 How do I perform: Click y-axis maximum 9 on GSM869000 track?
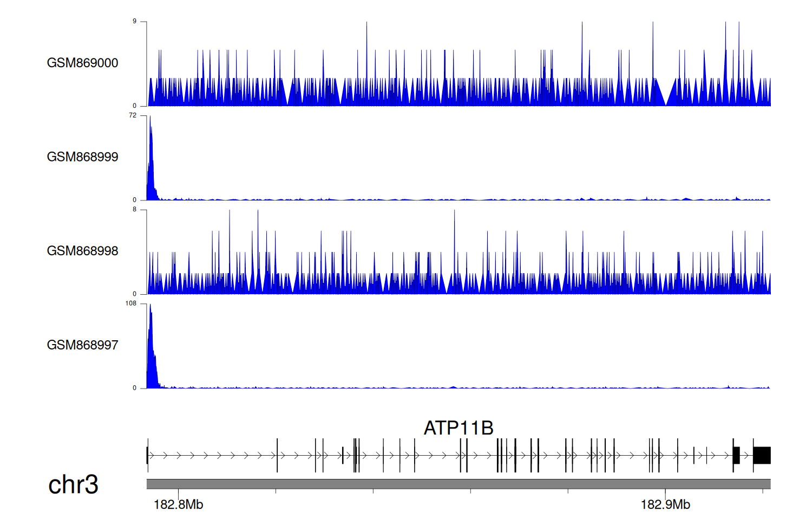click(x=135, y=21)
